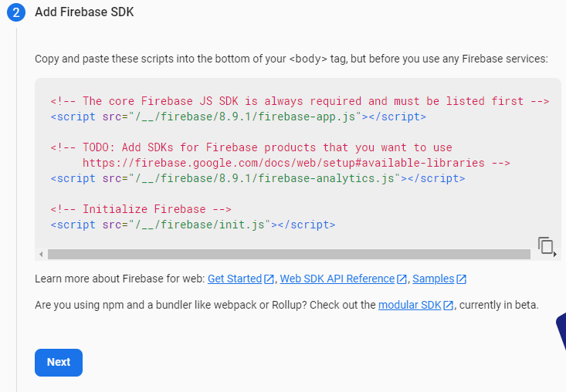Click left scroll arrow of code block
Image resolution: width=566 pixels, height=392 pixels.
(40, 255)
